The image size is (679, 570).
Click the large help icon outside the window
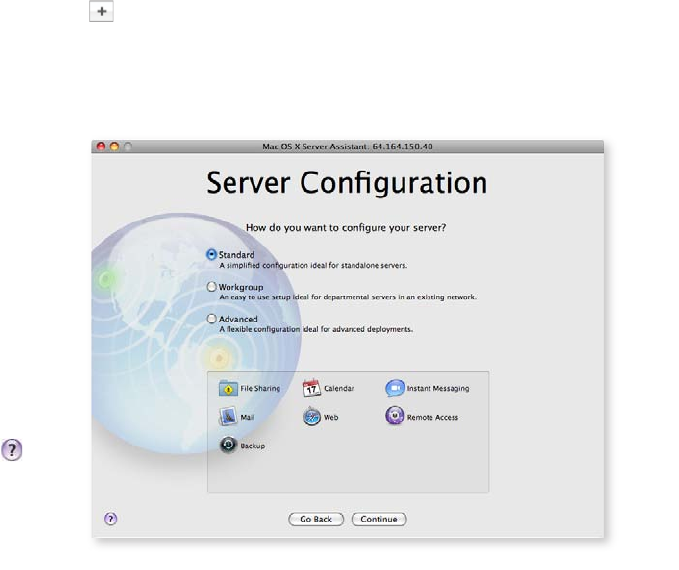[x=12, y=450]
